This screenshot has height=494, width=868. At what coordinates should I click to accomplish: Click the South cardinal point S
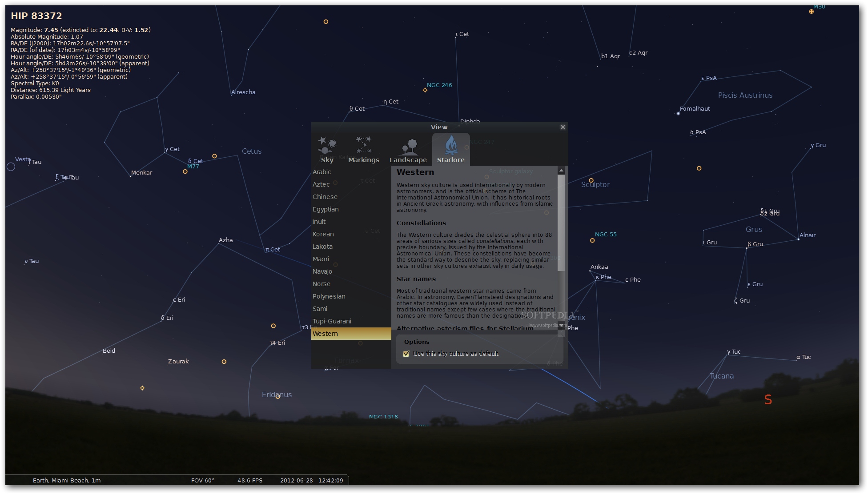coord(768,400)
